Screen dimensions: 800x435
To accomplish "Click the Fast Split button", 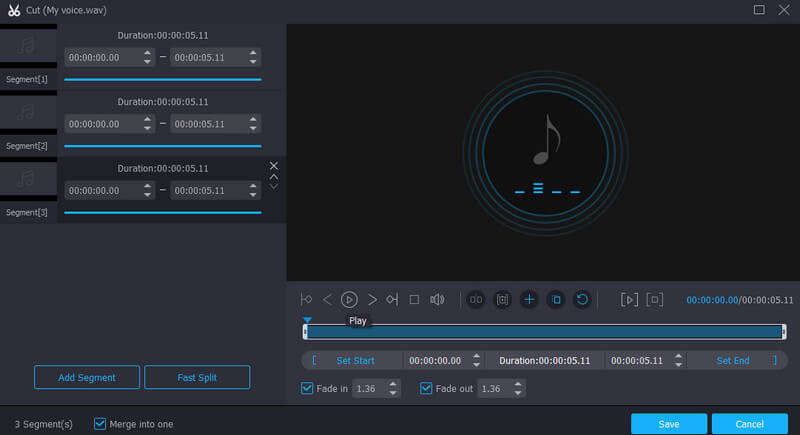I will tap(197, 377).
